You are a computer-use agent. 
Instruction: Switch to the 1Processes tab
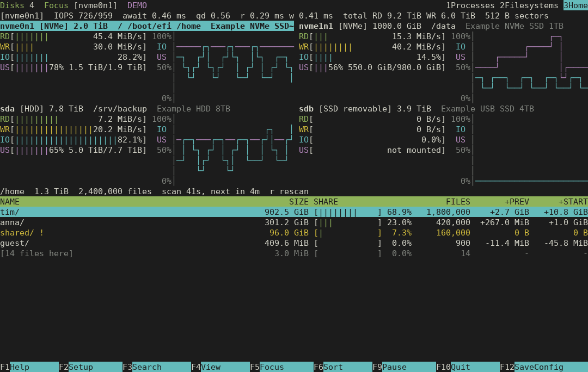point(470,5)
